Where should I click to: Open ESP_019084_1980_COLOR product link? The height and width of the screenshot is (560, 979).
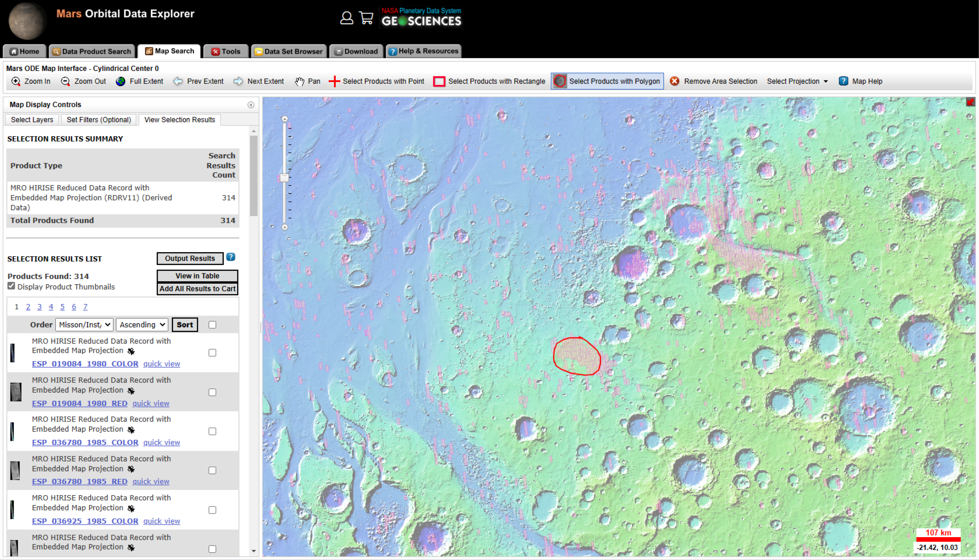coord(85,364)
